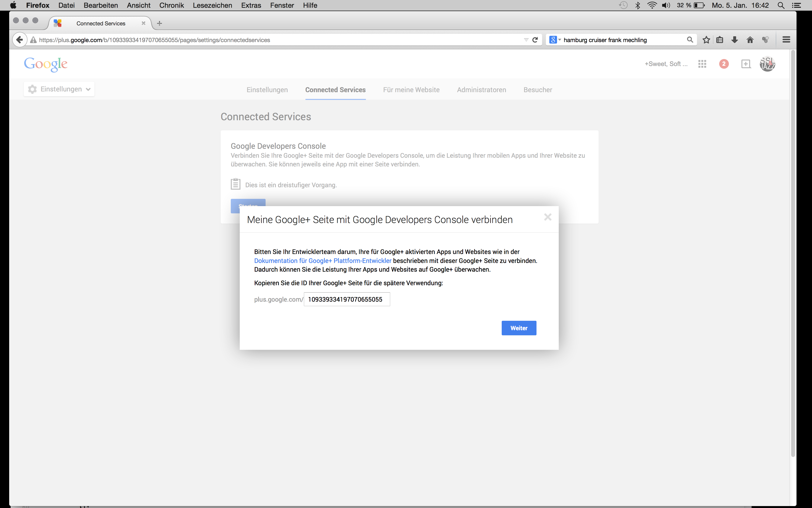Screen dimensions: 812x508
Task: Click the Firefox back arrow button
Action: click(x=20, y=40)
